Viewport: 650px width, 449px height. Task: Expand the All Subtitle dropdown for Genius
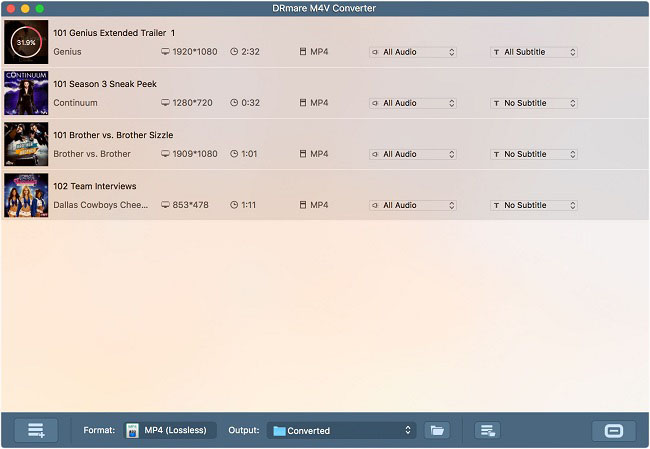click(x=533, y=52)
